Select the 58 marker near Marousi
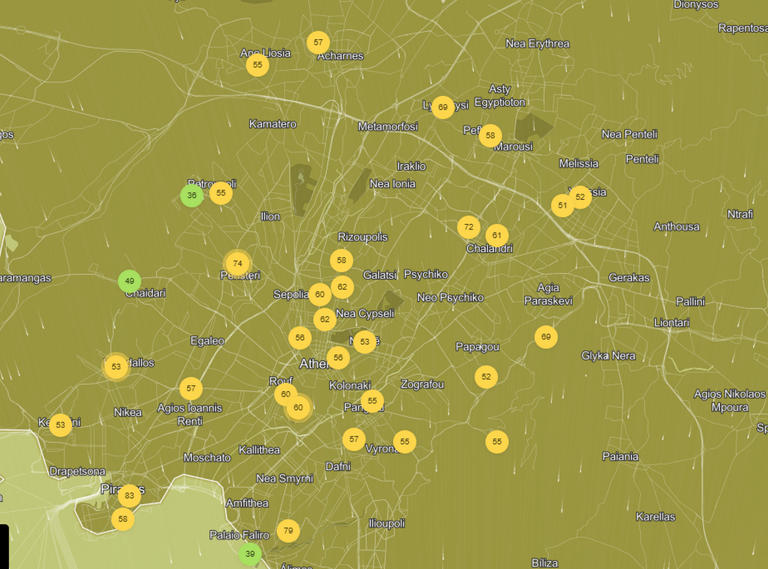Viewport: 768px width, 569px height. (489, 135)
